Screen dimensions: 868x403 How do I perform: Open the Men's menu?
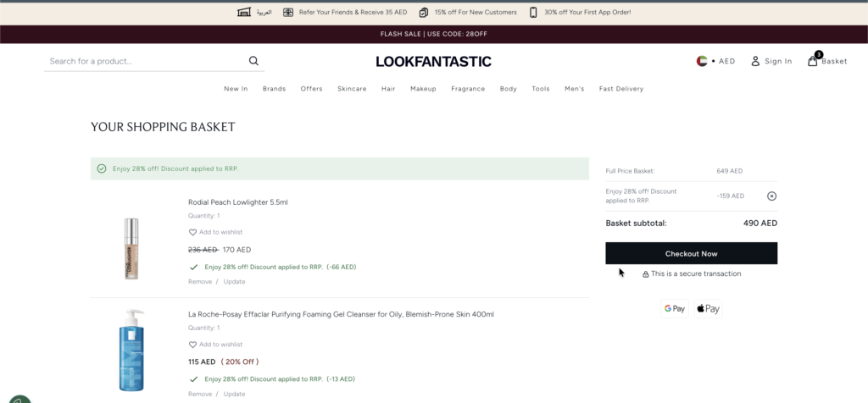click(x=575, y=88)
